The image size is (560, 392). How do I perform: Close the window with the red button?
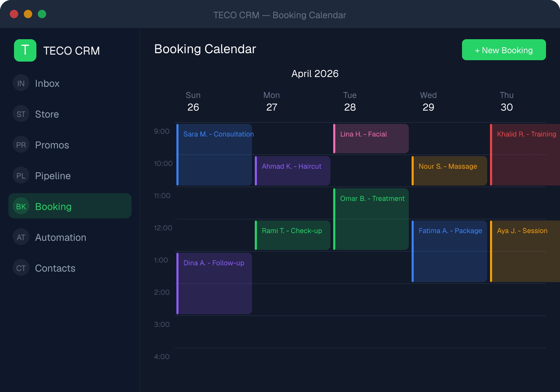point(14,14)
